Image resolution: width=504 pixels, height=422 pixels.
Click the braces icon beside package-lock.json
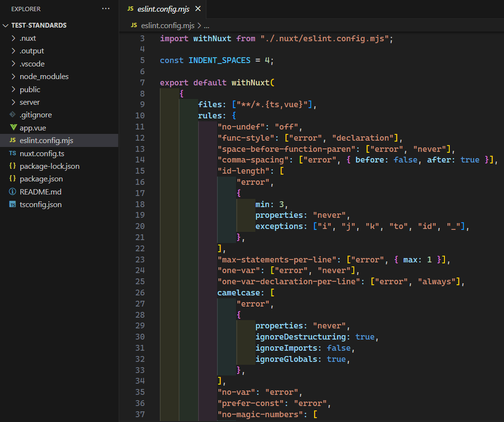pos(13,166)
